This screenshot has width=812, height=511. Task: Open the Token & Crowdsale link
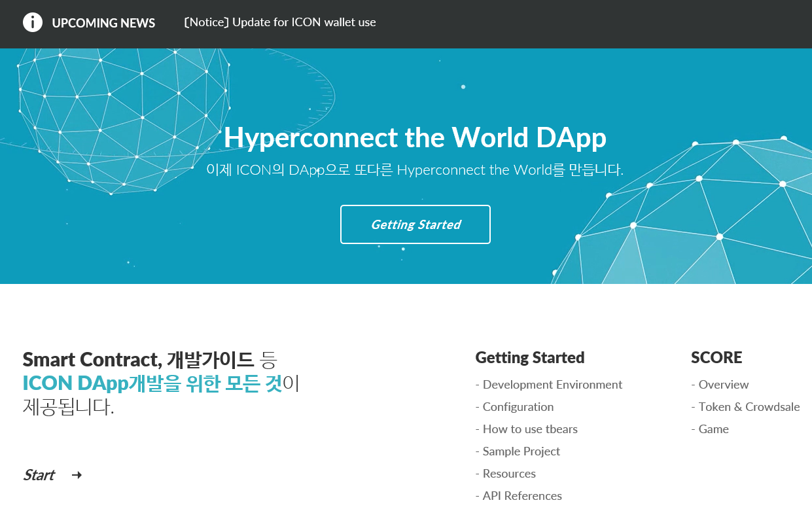pos(745,407)
